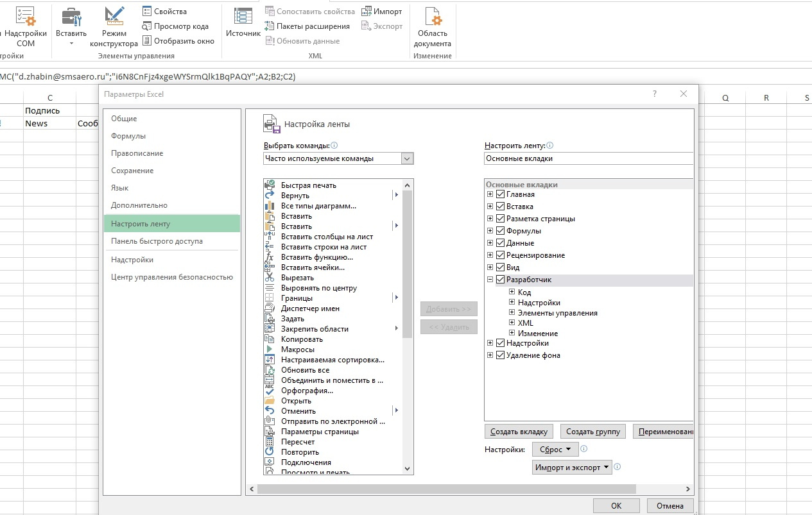Click the OK button
This screenshot has width=812, height=515.
point(616,505)
